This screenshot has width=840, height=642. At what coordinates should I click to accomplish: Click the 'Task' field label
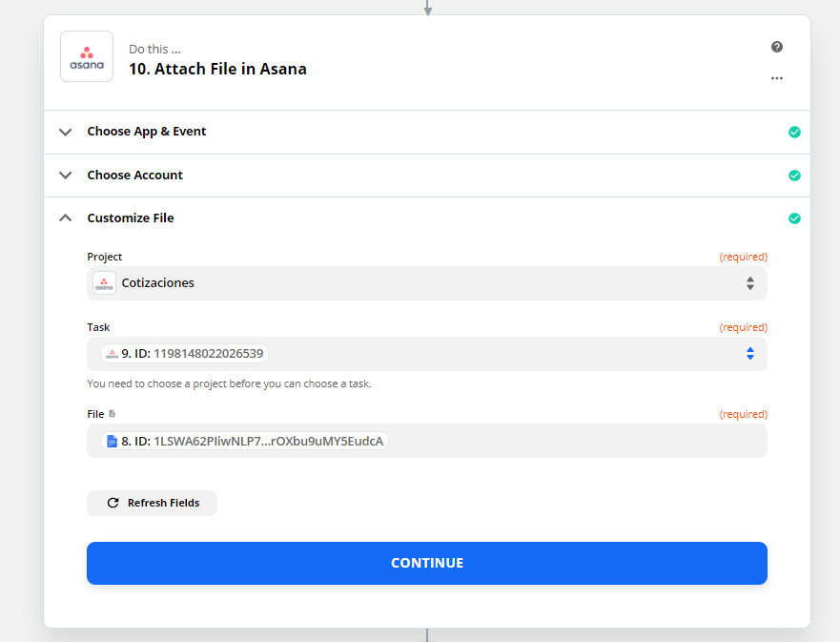(x=98, y=327)
